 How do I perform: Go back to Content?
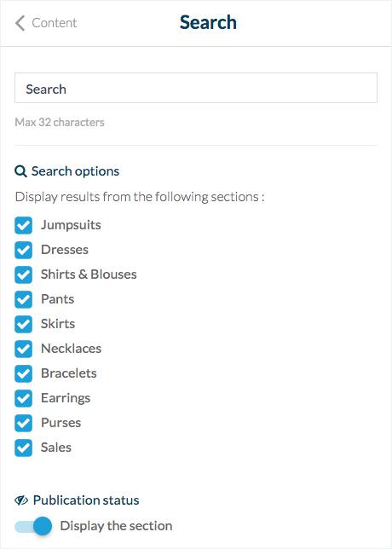pos(46,23)
